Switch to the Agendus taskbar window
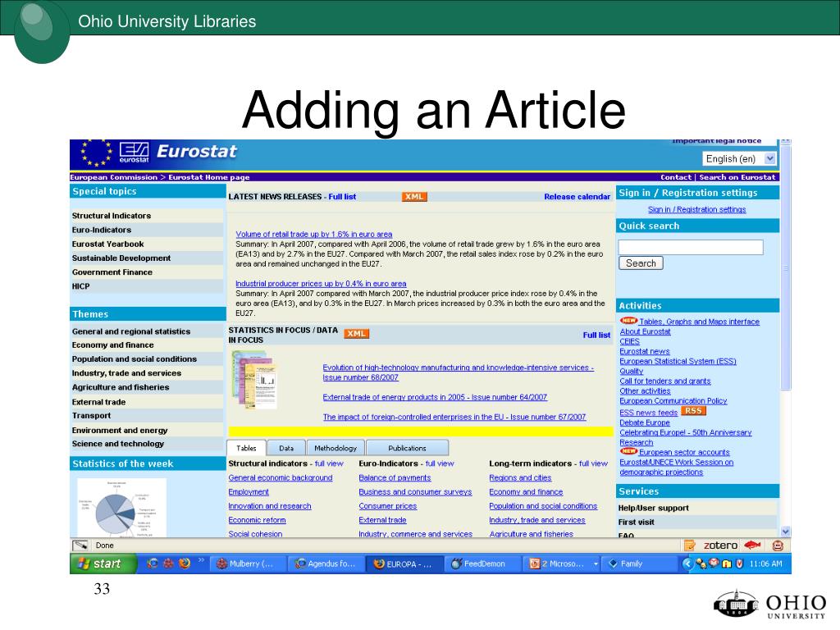840x630 pixels. [x=327, y=564]
